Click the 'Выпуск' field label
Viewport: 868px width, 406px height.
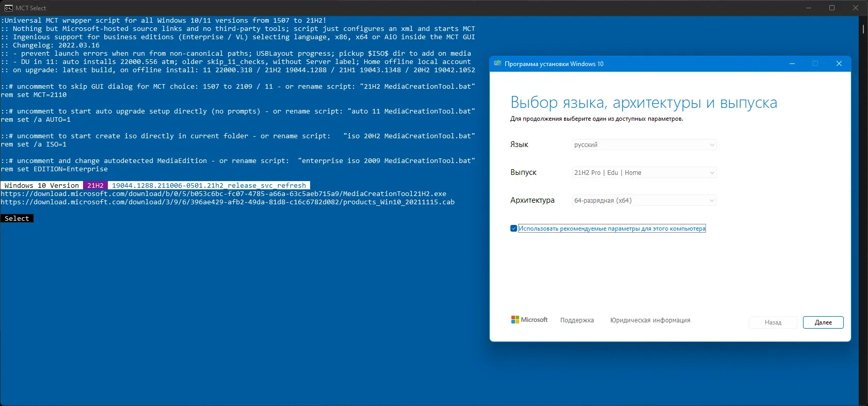coord(523,172)
